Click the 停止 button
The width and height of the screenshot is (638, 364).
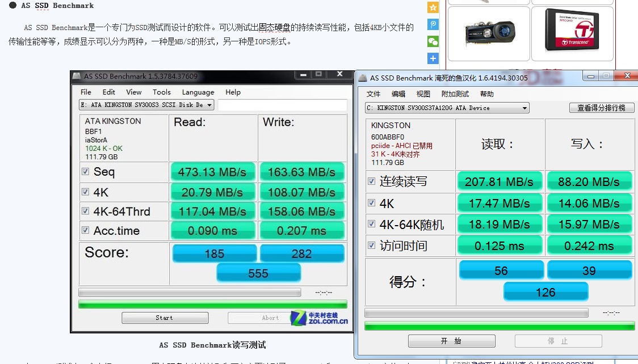point(559,341)
